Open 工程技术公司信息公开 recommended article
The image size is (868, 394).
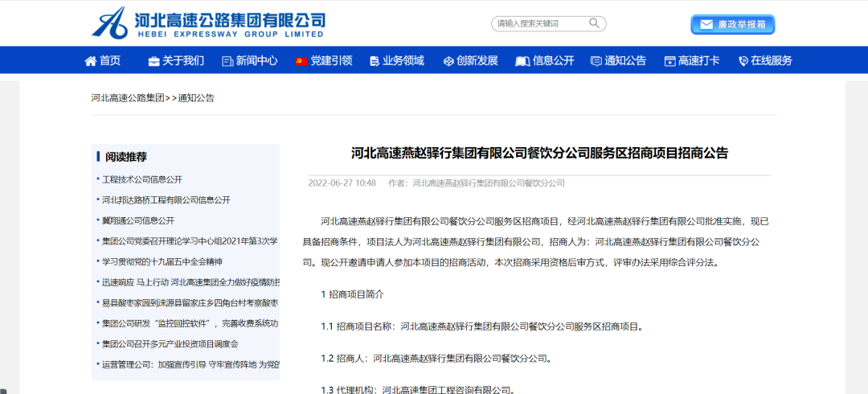pos(142,179)
